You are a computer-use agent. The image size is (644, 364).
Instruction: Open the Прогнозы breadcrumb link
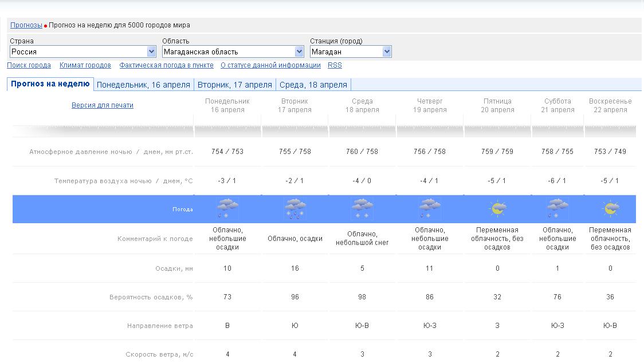(26, 25)
